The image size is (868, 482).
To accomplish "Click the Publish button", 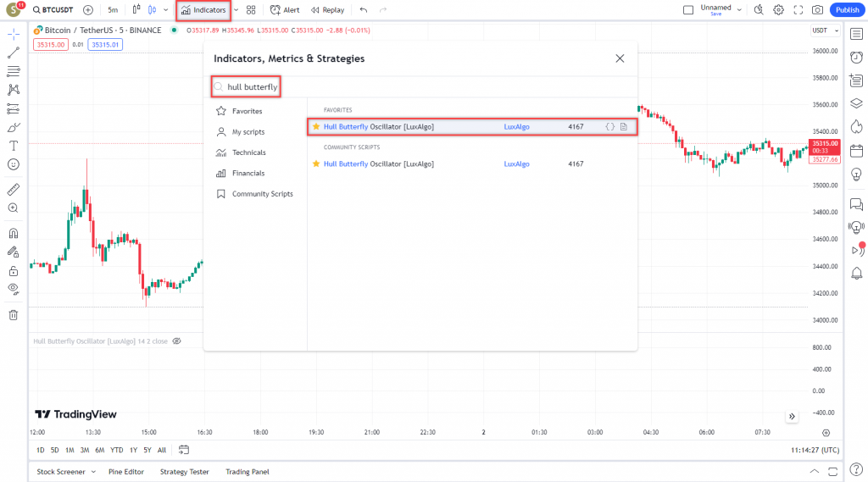I will [x=845, y=10].
